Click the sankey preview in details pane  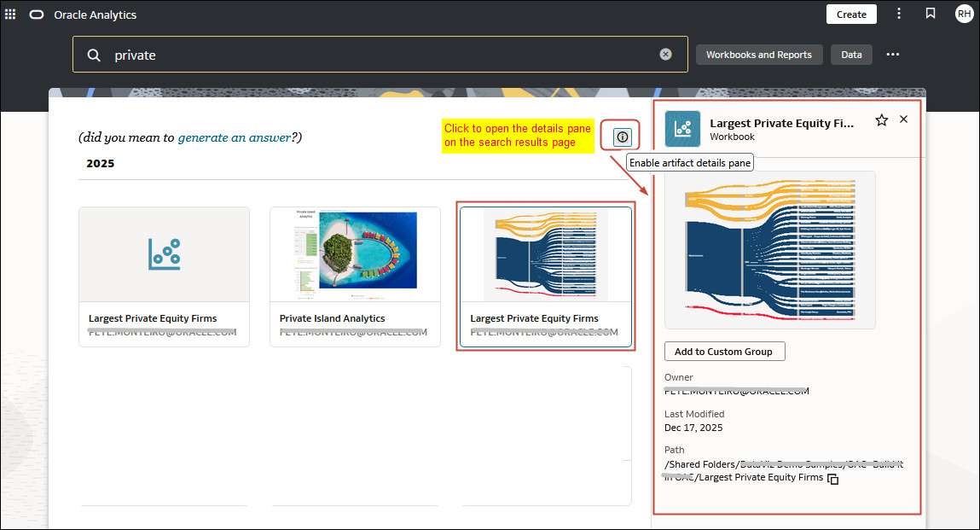770,250
